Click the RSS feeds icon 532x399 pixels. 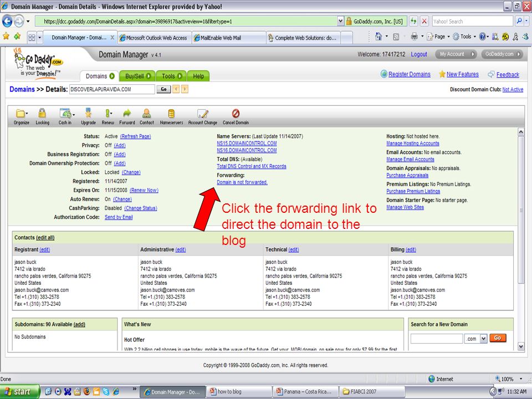pos(396,37)
